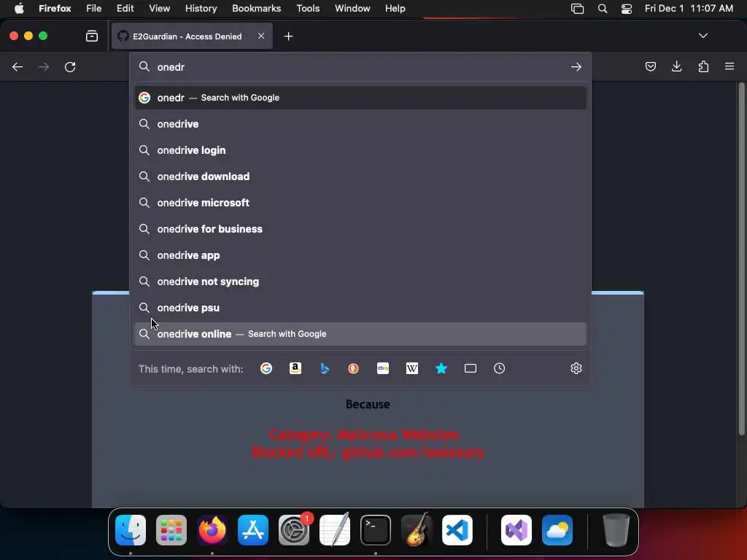Open the History menu
This screenshot has width=747, height=560.
(x=201, y=9)
